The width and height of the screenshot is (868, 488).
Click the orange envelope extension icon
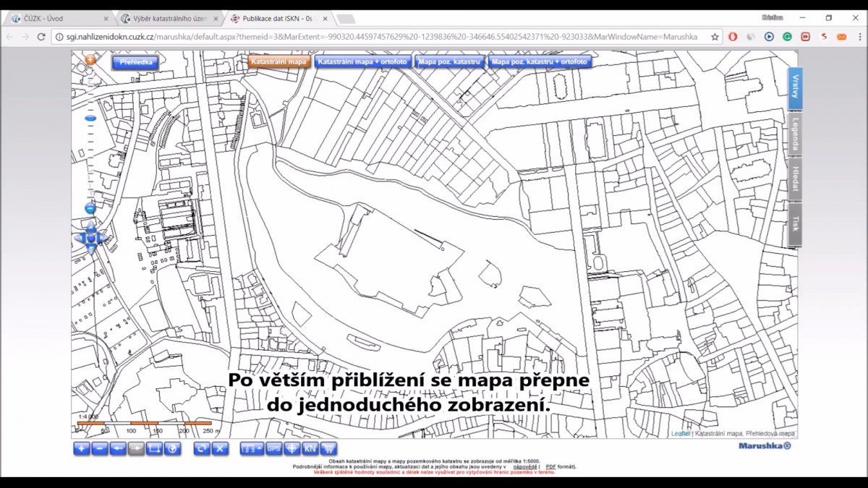[841, 36]
